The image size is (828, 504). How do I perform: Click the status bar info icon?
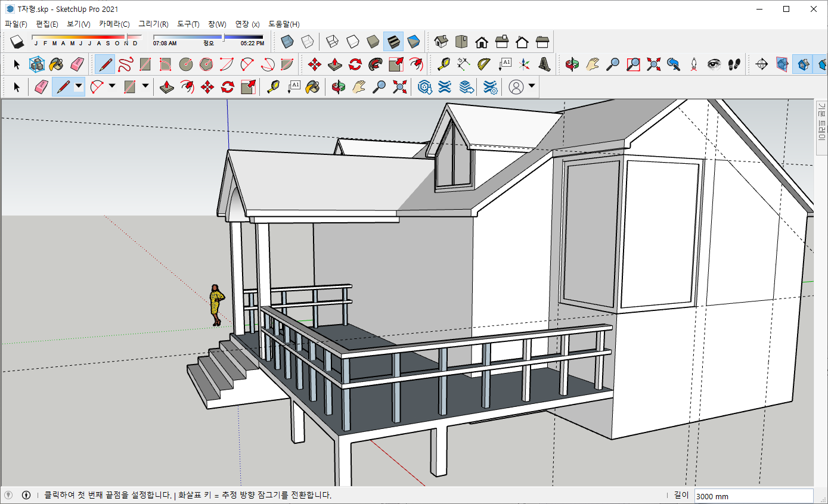click(x=26, y=495)
